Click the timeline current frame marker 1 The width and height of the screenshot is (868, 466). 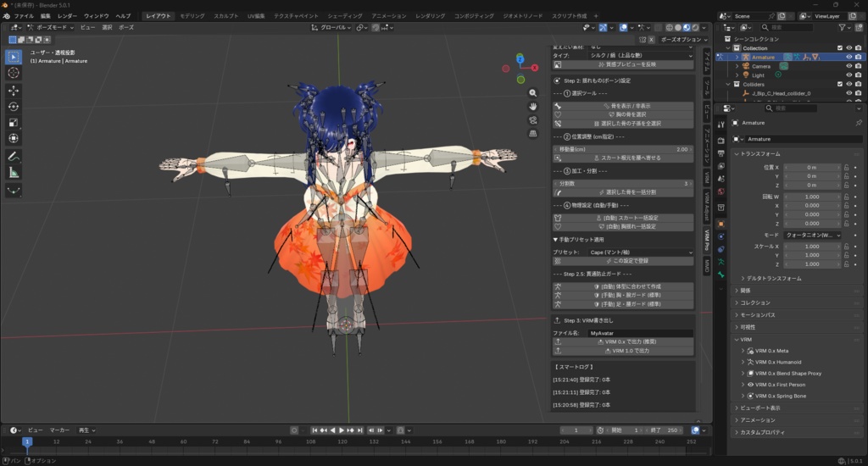click(26, 441)
